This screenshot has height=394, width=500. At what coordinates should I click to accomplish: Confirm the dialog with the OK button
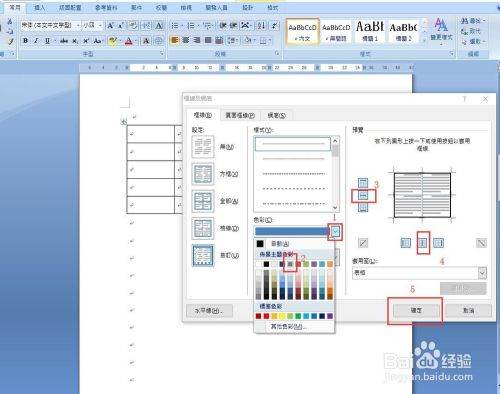(x=415, y=310)
